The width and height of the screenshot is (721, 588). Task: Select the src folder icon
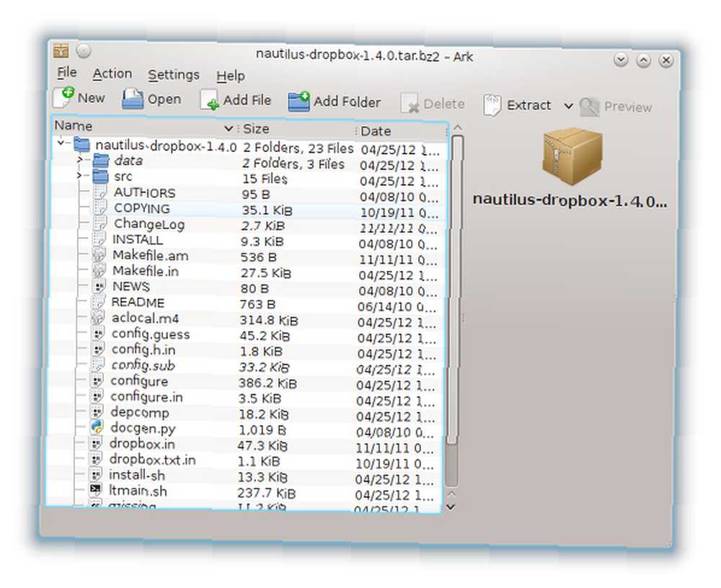click(x=100, y=176)
